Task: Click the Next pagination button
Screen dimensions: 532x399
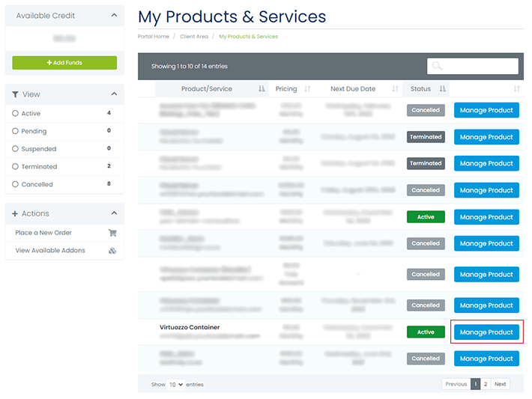Action: click(x=500, y=384)
